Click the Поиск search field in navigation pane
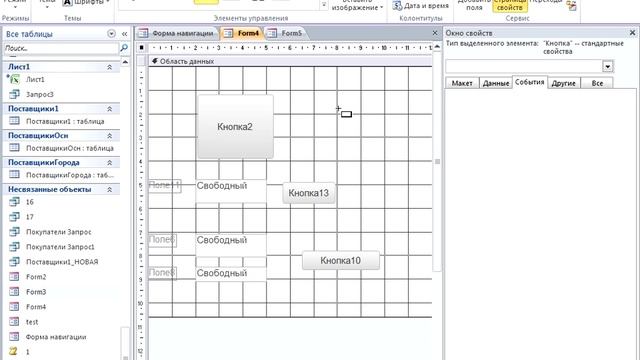This screenshot has height=360, width=640. point(61,48)
